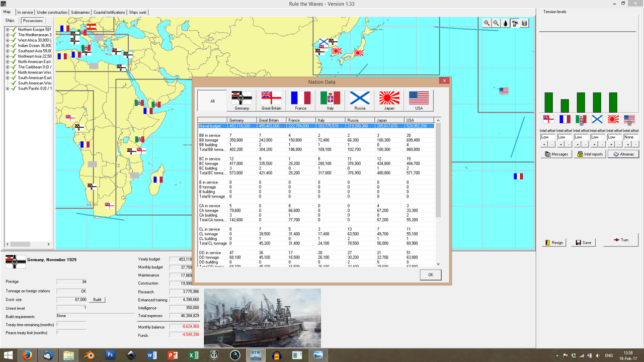Toggle the green checkmark beside Northern Europe

[13, 29]
